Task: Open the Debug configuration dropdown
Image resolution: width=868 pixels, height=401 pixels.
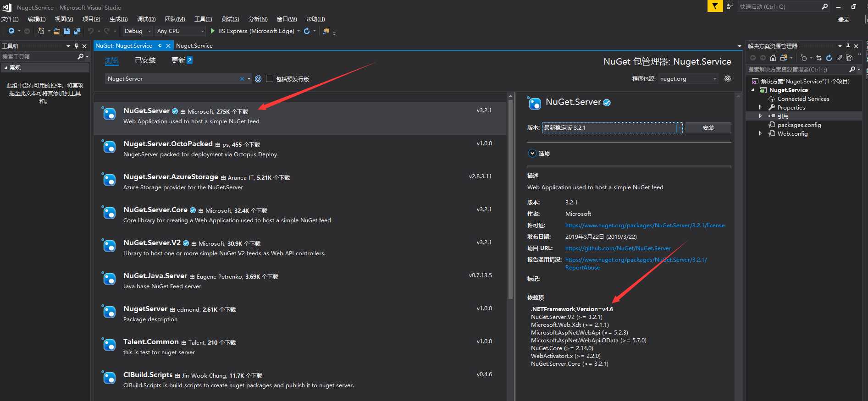Action: pyautogui.click(x=138, y=31)
